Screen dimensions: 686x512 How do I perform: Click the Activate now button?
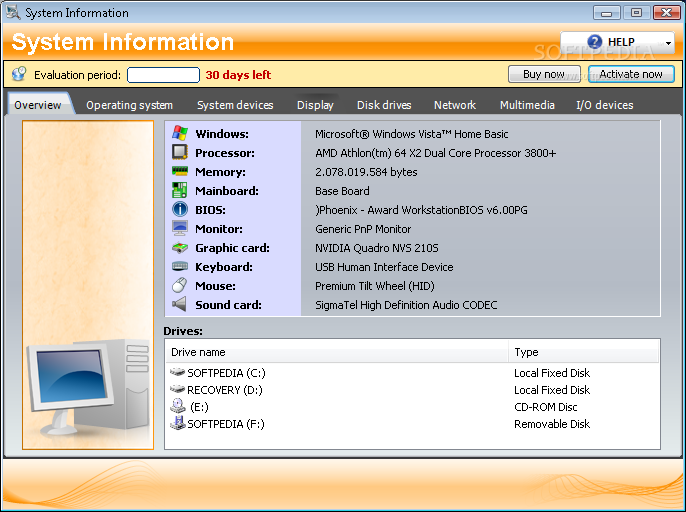631,74
